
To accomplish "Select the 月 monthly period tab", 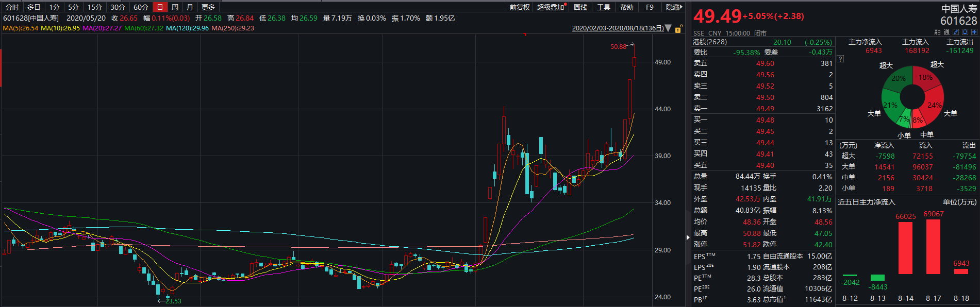I will coord(190,7).
